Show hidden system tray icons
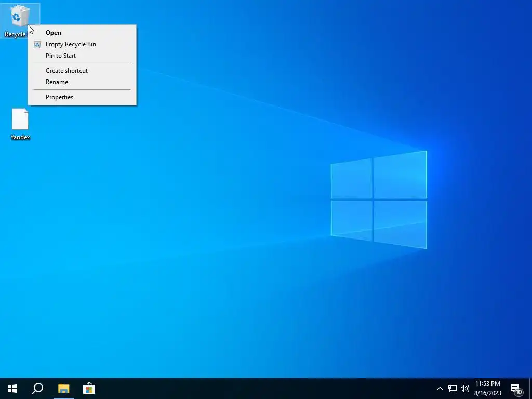The height and width of the screenshot is (399, 532). click(x=440, y=389)
